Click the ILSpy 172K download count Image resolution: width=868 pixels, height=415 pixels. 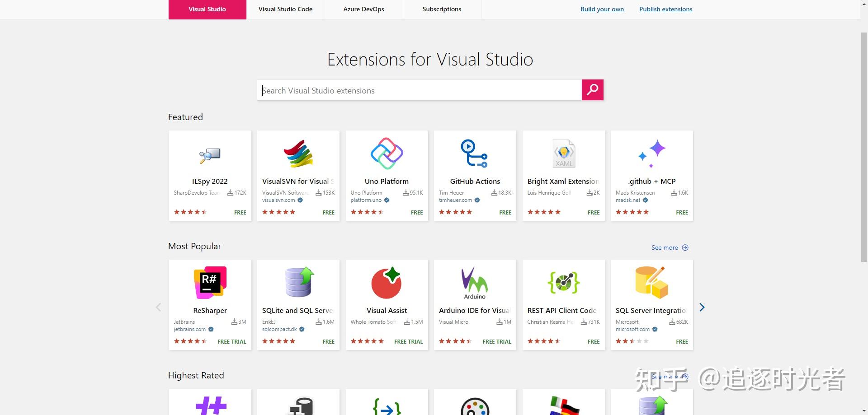[x=237, y=193]
